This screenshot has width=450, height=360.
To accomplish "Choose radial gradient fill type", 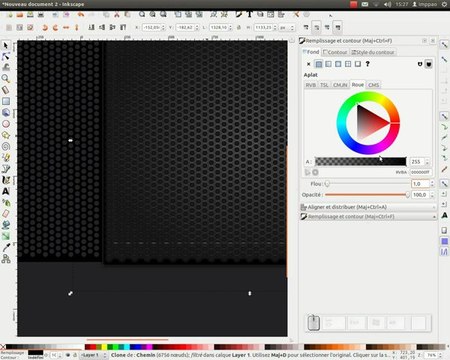I will click(338, 64).
